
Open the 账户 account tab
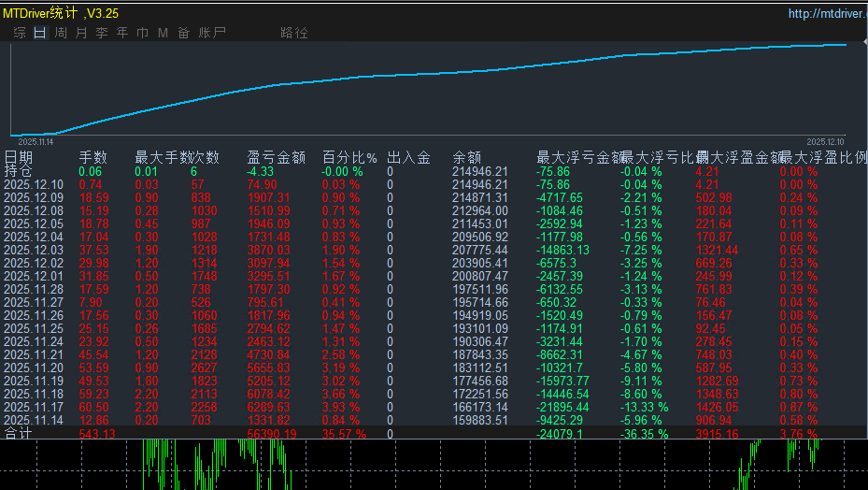212,33
